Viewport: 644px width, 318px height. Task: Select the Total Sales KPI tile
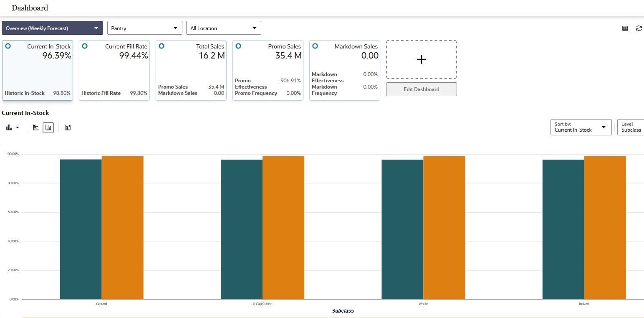pos(191,70)
